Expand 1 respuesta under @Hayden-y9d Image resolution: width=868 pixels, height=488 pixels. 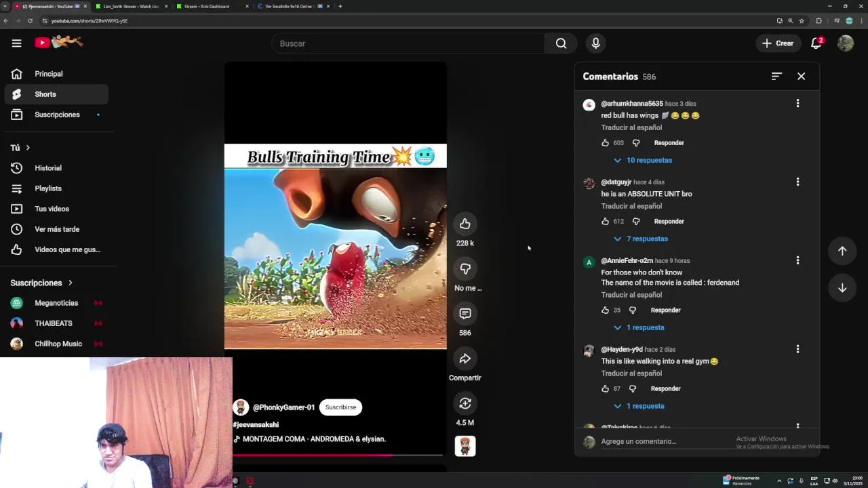pyautogui.click(x=638, y=406)
